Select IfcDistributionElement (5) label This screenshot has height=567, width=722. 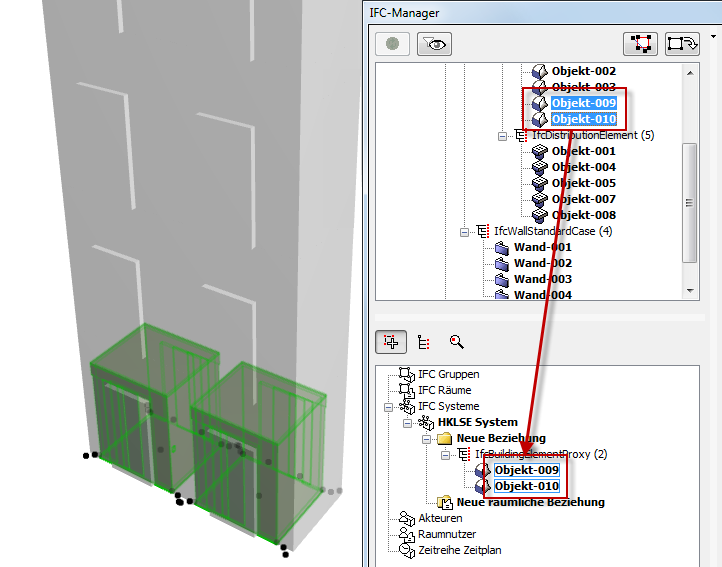pos(593,135)
